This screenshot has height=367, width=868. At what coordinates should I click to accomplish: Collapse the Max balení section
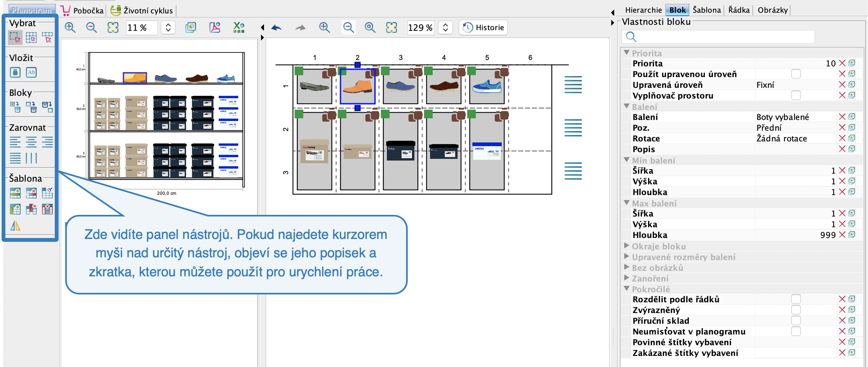coord(626,203)
